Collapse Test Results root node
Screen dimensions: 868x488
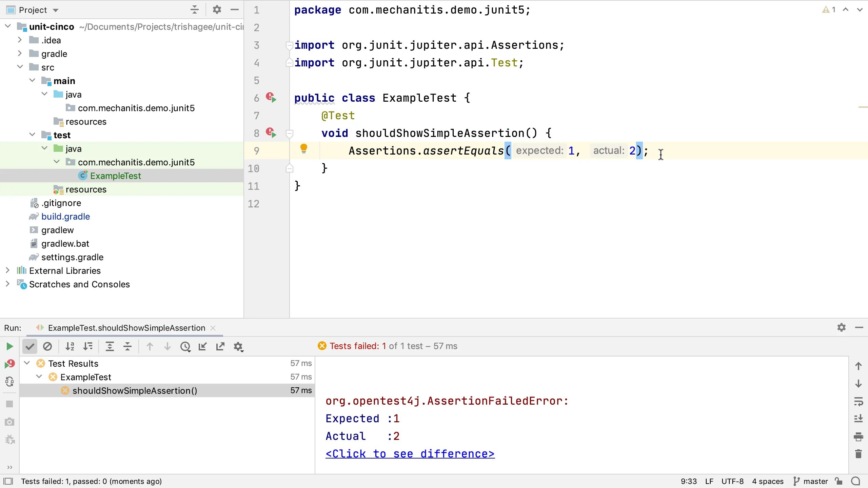click(x=27, y=363)
